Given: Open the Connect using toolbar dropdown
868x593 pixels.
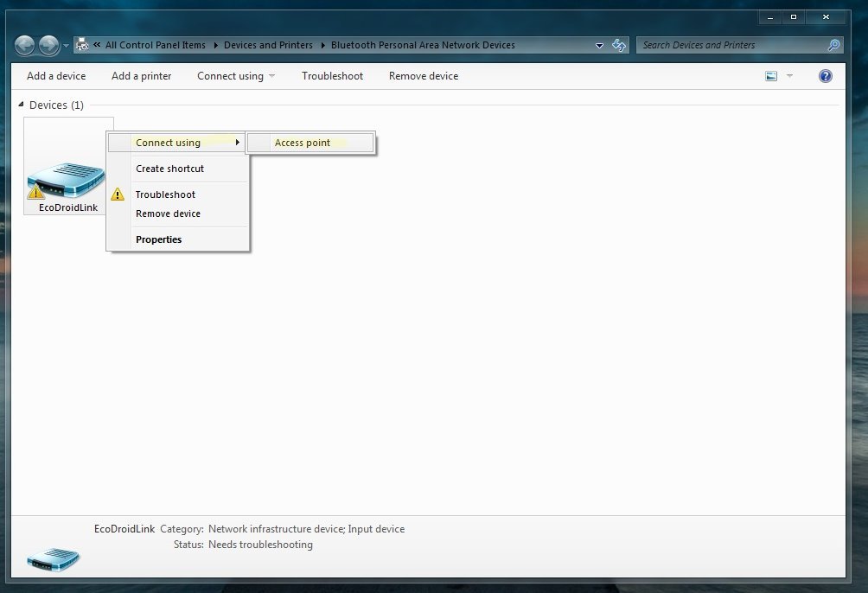Looking at the screenshot, I should pos(236,76).
